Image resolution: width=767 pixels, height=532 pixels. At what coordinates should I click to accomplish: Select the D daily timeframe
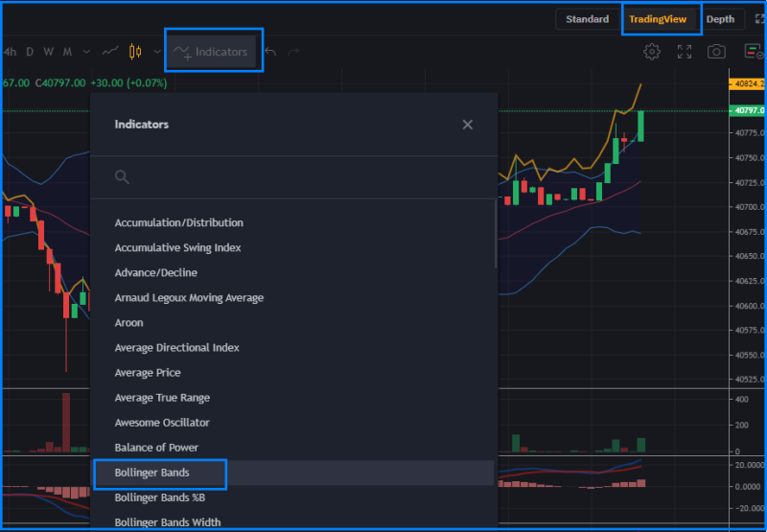[30, 52]
